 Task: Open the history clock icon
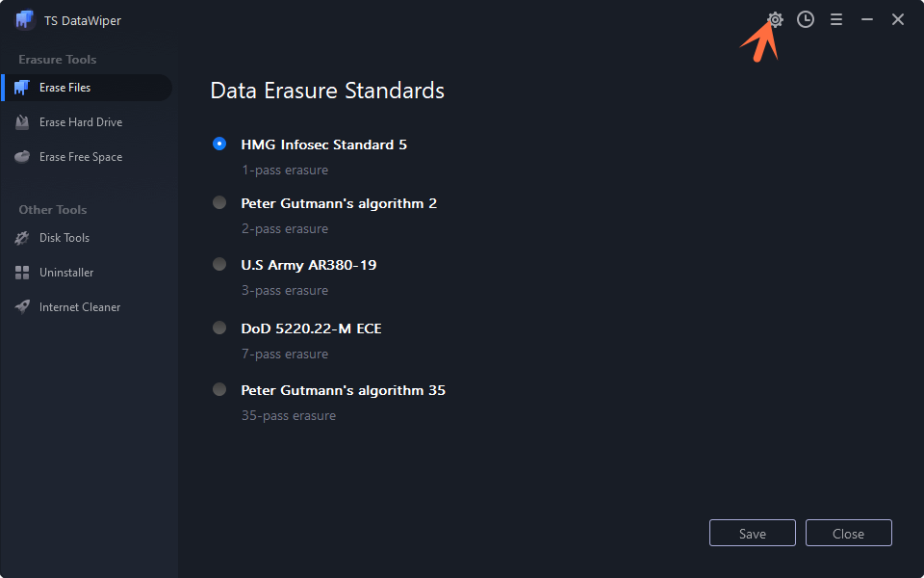(806, 19)
